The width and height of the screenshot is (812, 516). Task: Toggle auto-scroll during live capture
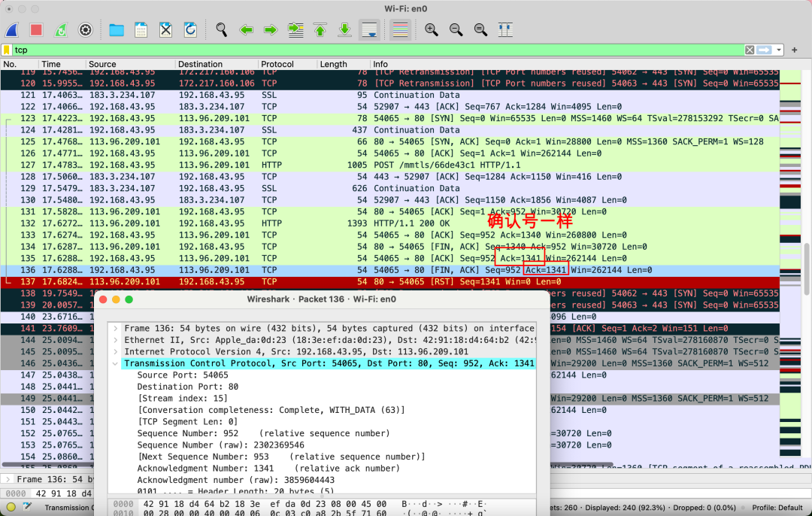(369, 30)
